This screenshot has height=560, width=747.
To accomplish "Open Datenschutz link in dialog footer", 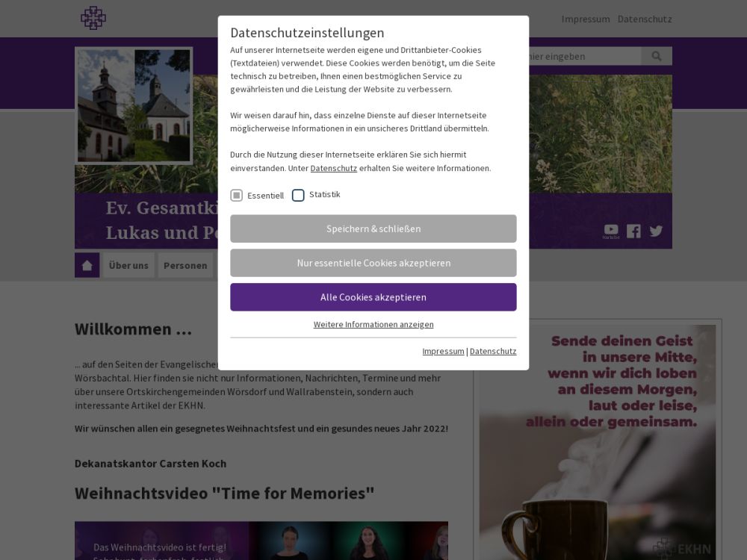I will 493,351.
